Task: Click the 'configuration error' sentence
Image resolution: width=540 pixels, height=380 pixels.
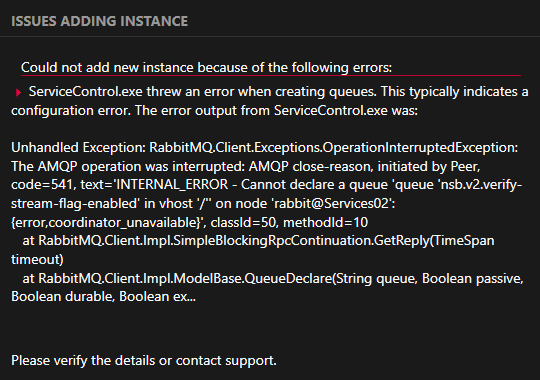Action: coord(70,111)
